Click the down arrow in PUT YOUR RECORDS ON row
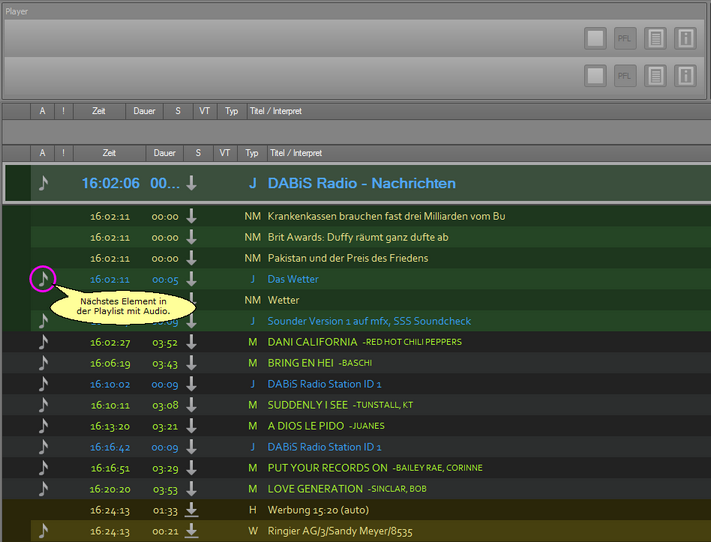 191,468
